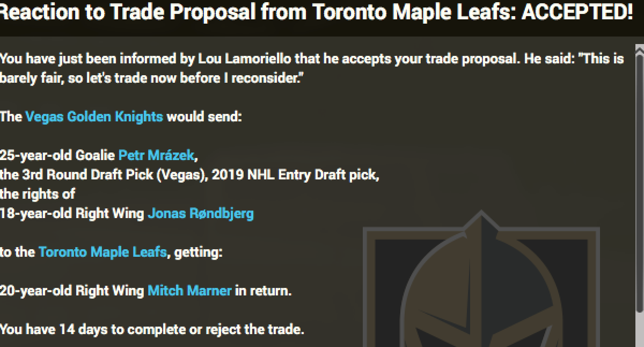This screenshot has width=644, height=347.
Task: Open the Vegas Golden Knights team link
Action: (94, 116)
